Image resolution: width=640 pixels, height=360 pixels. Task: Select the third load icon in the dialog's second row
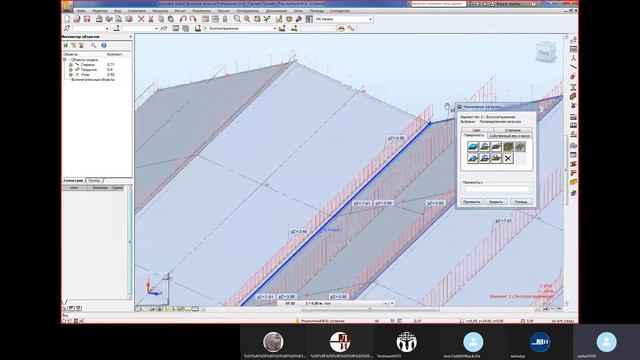point(496,158)
